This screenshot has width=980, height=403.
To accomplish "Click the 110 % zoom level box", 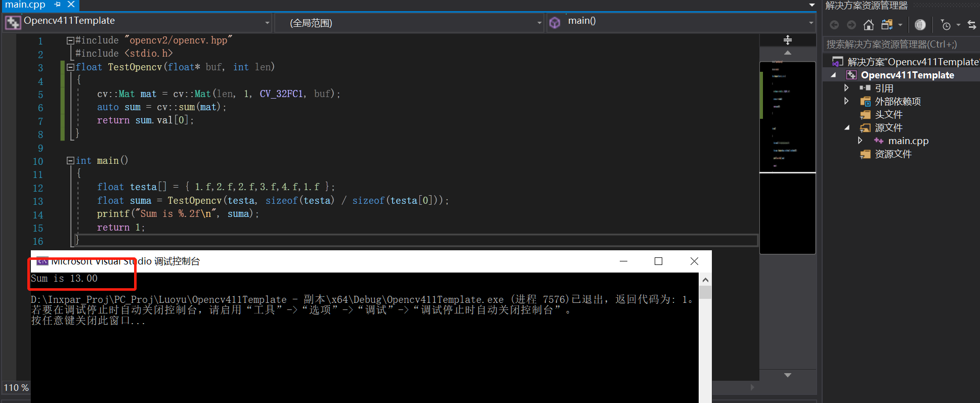I will 16,387.
